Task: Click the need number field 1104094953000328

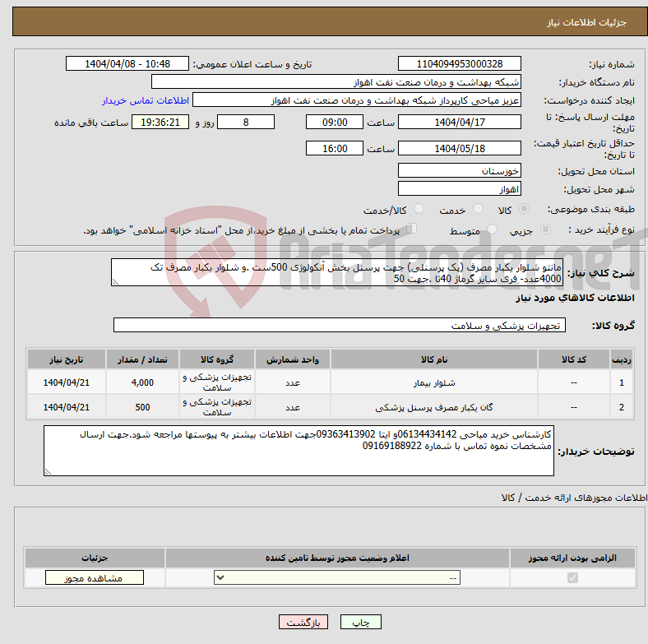Action: click(459, 63)
